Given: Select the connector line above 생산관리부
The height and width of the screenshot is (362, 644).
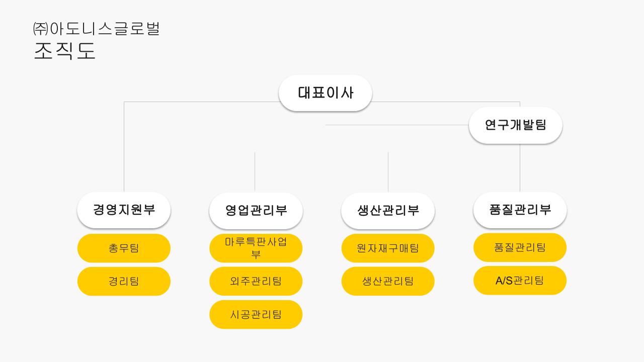Looking at the screenshot, I should (x=388, y=172).
